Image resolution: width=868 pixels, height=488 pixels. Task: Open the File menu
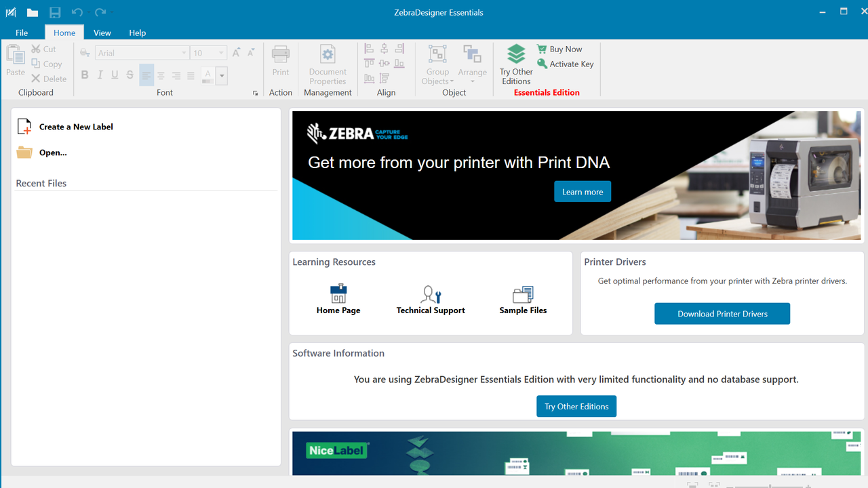pos(22,33)
